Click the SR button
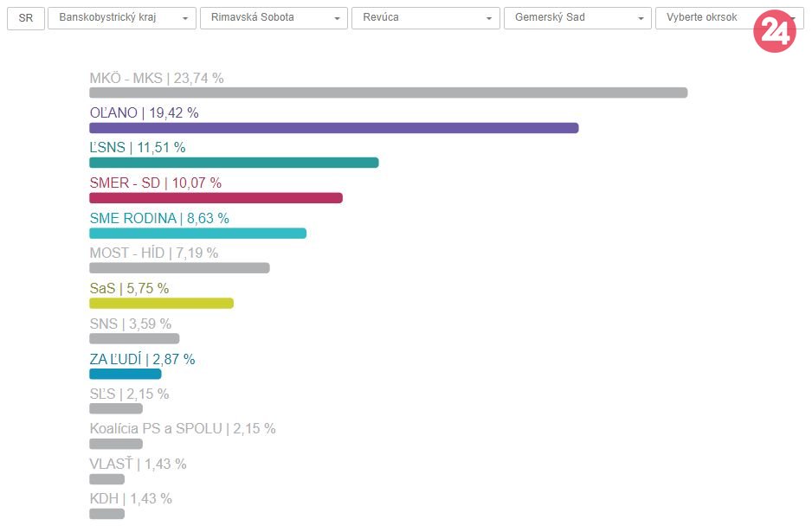Screen dimensions: 812x532 pos(26,18)
